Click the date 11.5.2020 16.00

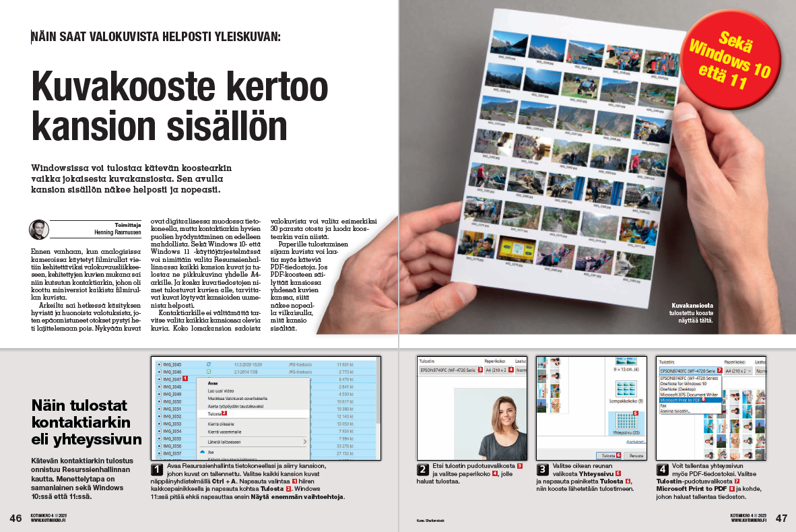click(x=248, y=364)
